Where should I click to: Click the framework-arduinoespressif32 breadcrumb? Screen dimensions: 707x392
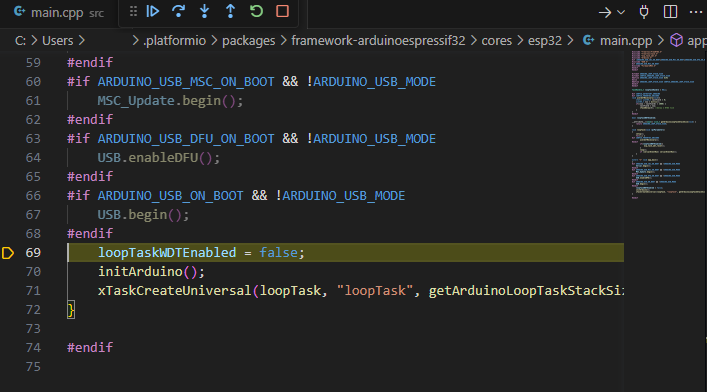378,41
